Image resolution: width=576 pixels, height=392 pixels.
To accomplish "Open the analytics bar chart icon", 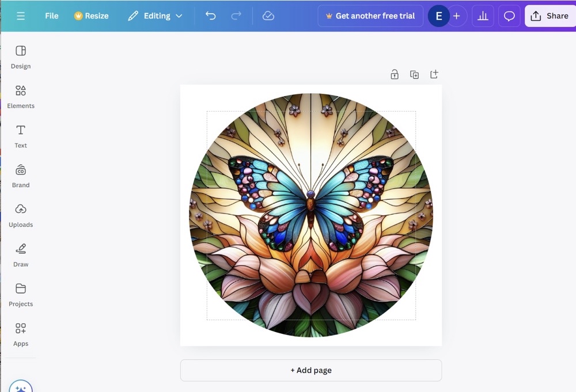I will (483, 16).
